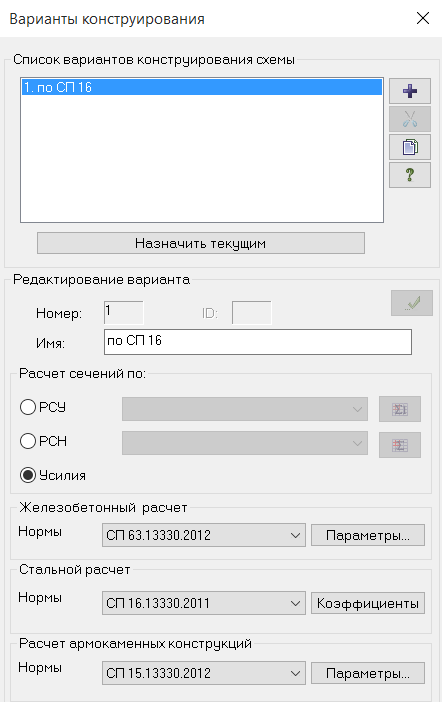The height and width of the screenshot is (702, 442).
Task: Open the РСУ combination dropdown
Action: pos(245,409)
